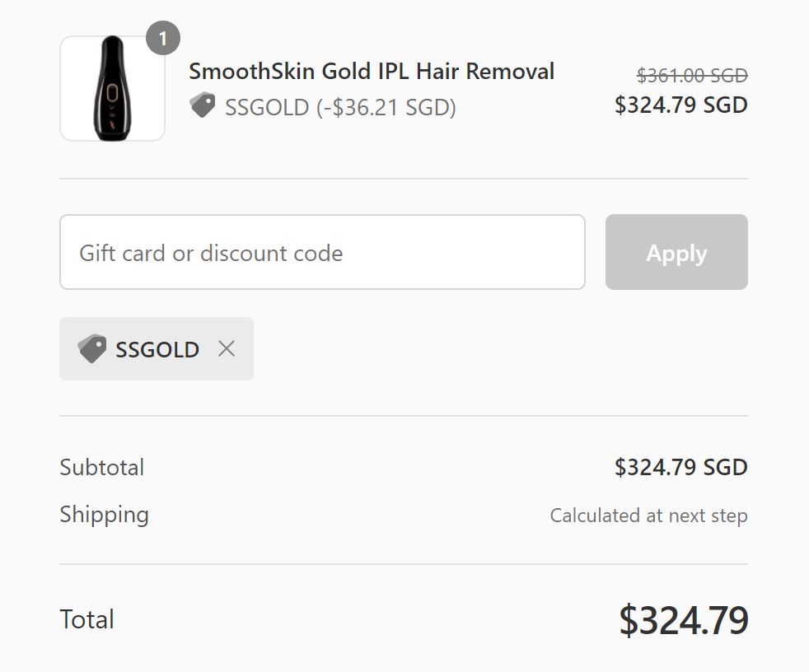
Task: Click the tag icon in SSGOLD chip
Action: (91, 349)
